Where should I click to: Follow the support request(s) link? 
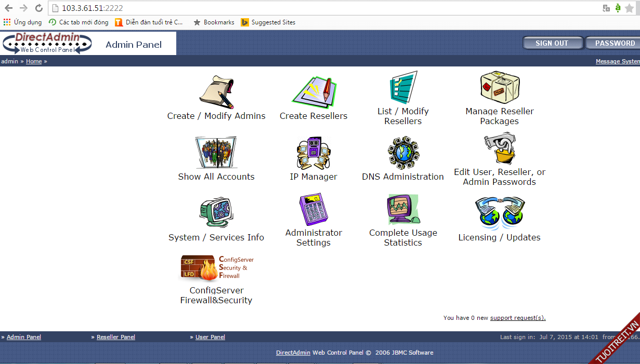pyautogui.click(x=517, y=318)
